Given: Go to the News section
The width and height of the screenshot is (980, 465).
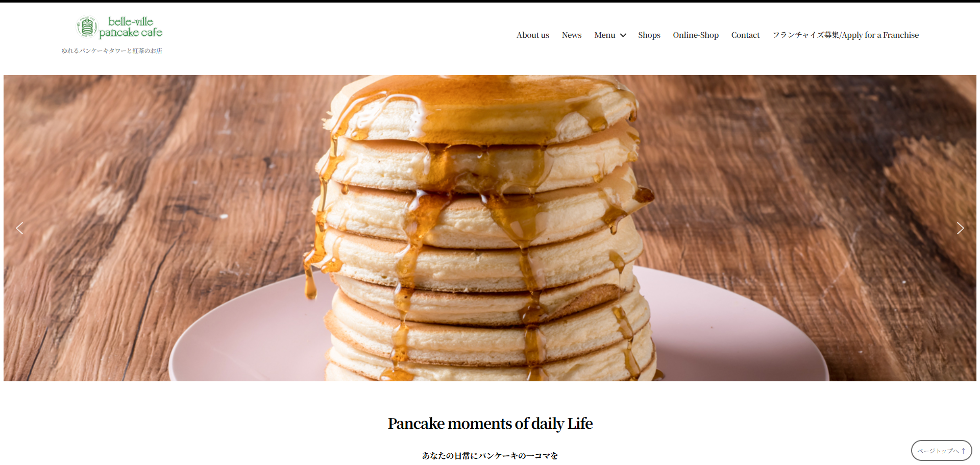Looking at the screenshot, I should click(572, 35).
